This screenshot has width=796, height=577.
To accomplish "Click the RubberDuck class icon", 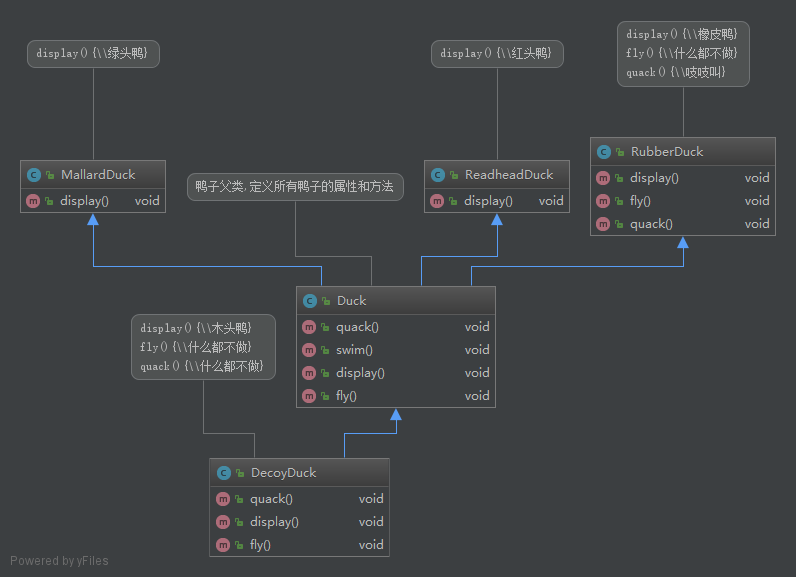I will click(x=604, y=152).
